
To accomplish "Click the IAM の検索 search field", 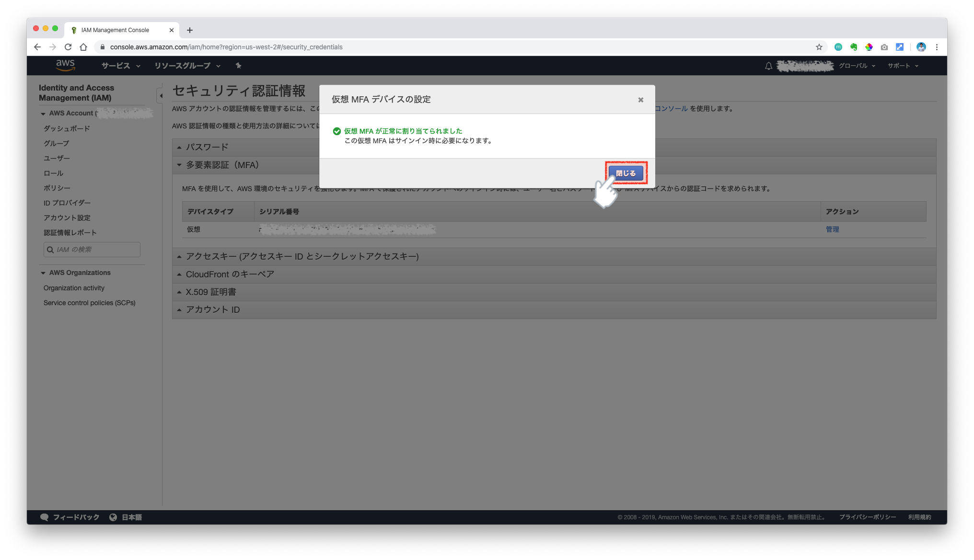I will click(92, 249).
